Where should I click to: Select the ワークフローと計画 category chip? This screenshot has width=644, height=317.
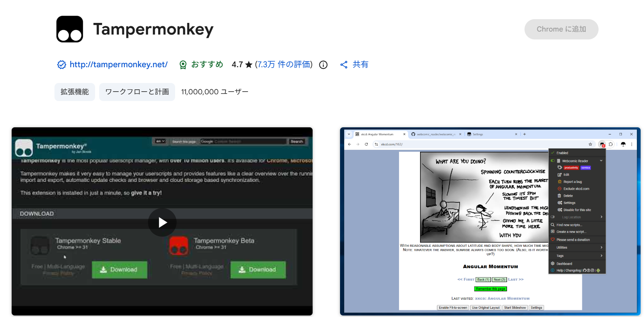(137, 92)
